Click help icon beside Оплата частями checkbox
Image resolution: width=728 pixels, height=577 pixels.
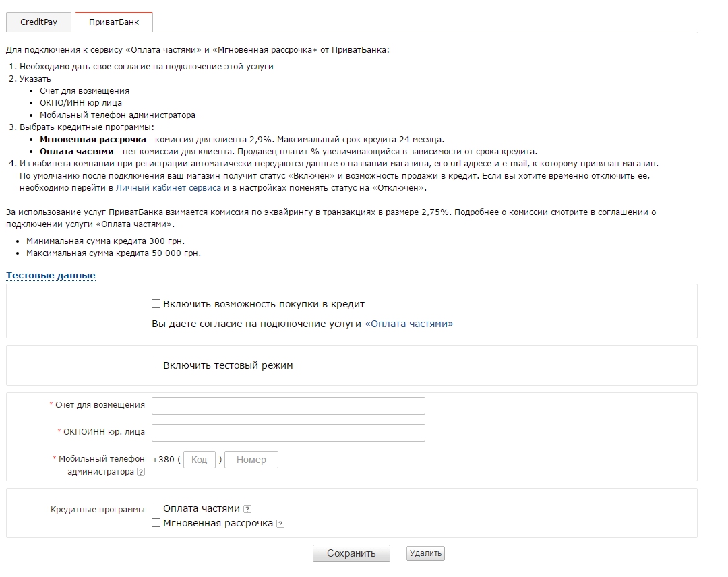(x=247, y=509)
